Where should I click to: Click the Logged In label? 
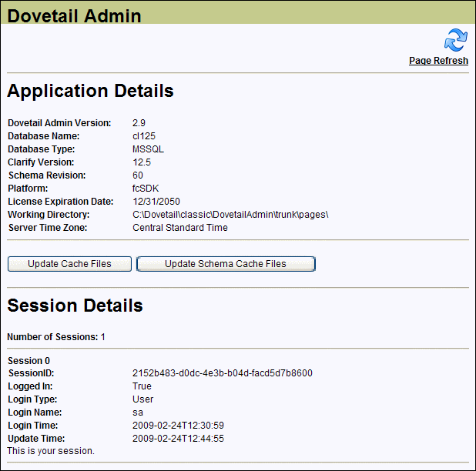tap(30, 386)
